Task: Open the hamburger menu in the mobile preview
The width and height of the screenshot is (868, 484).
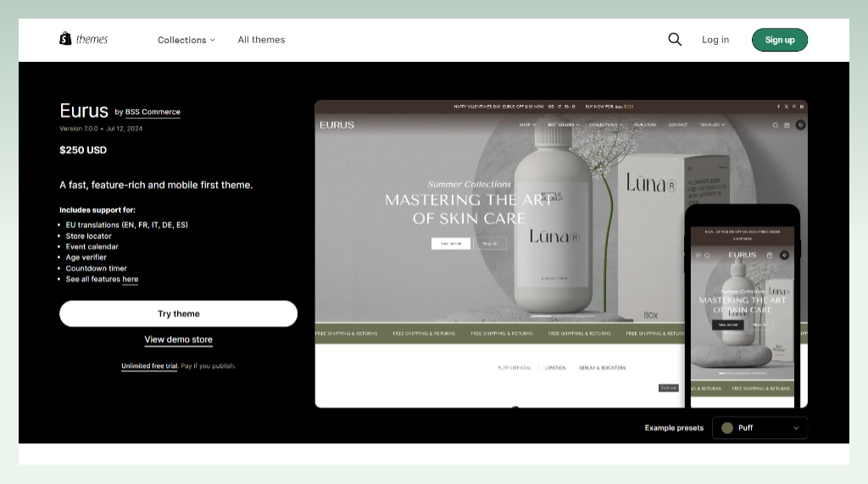Action: (x=698, y=255)
